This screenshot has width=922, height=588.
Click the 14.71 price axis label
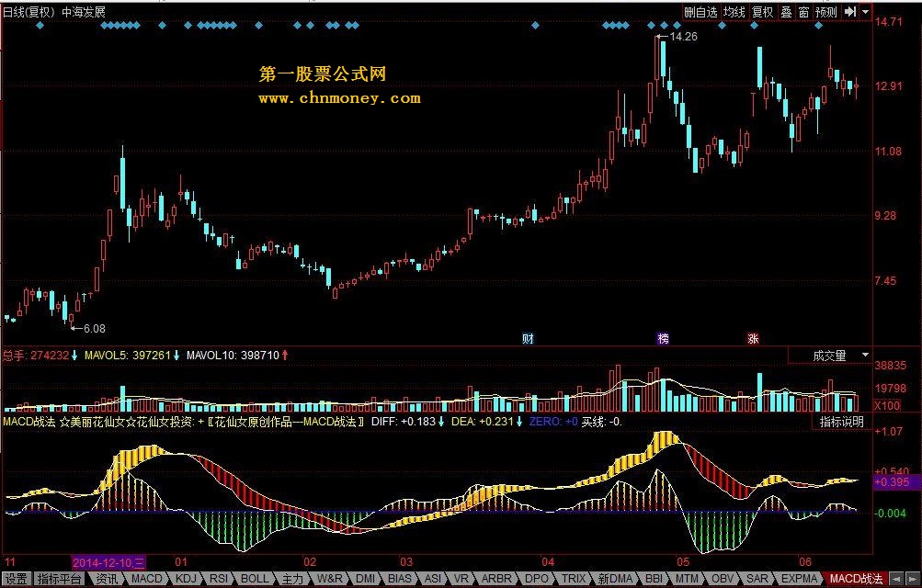[x=888, y=22]
